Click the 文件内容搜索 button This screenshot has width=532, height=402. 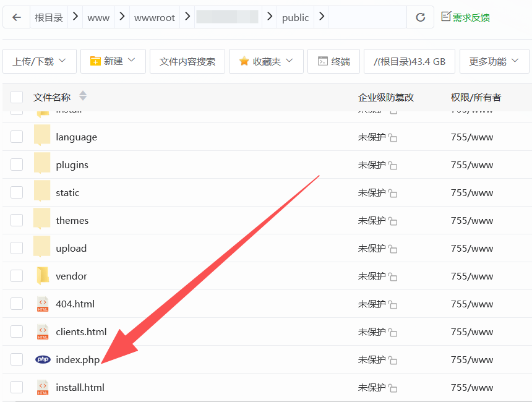point(187,61)
